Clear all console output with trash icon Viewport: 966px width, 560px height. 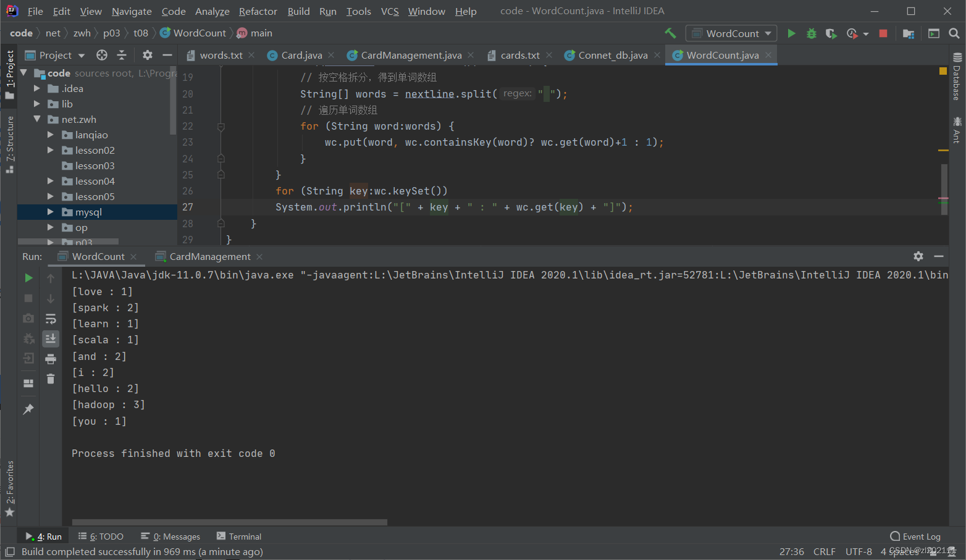pos(51,379)
